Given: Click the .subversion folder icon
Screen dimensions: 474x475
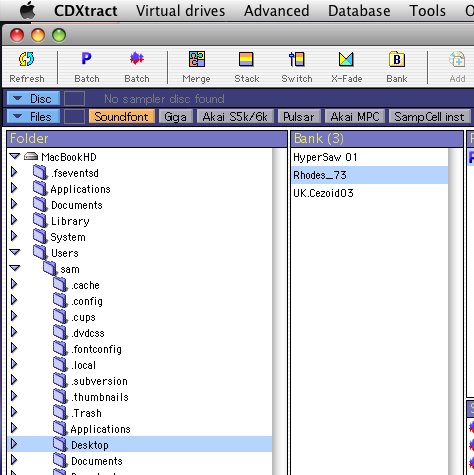Looking at the screenshot, I should click(60, 380).
